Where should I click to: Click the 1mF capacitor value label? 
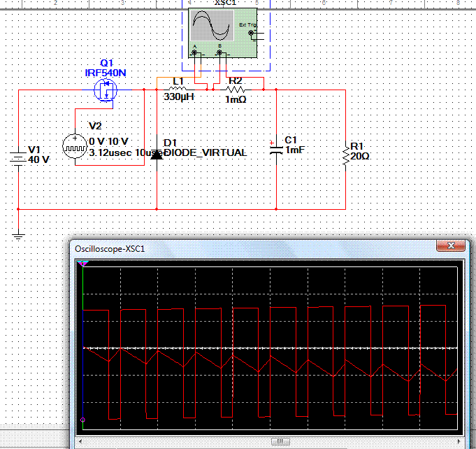point(295,150)
